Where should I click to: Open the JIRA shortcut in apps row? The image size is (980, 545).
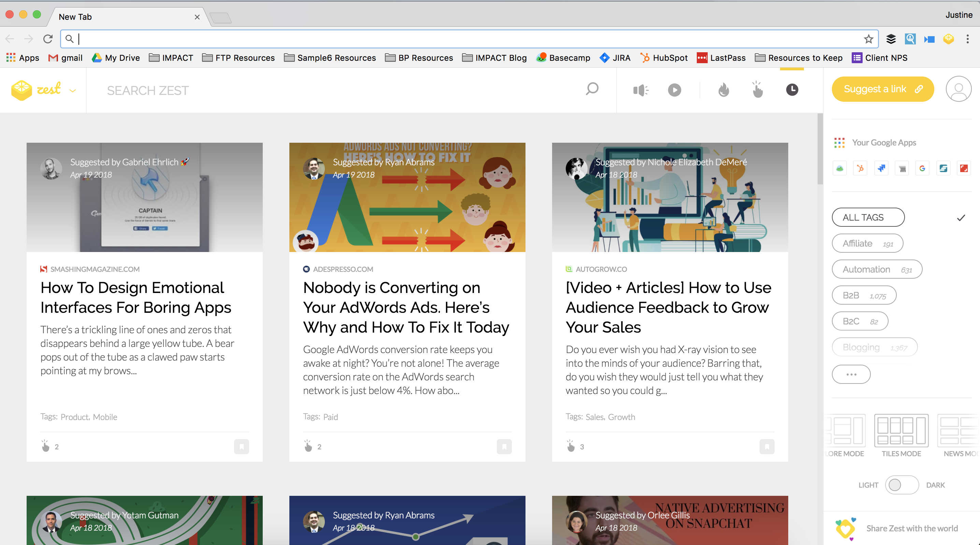click(881, 168)
